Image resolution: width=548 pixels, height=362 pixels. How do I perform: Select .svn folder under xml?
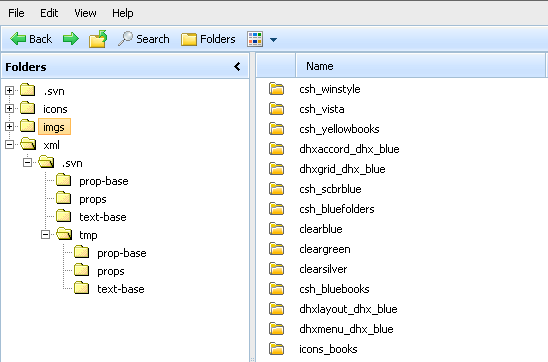pos(72,163)
